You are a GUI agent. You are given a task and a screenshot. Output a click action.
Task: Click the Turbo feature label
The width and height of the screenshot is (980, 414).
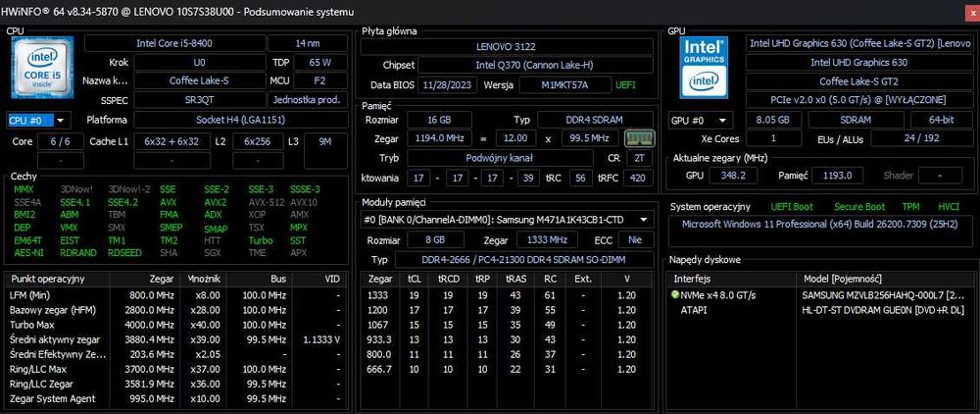point(261,240)
